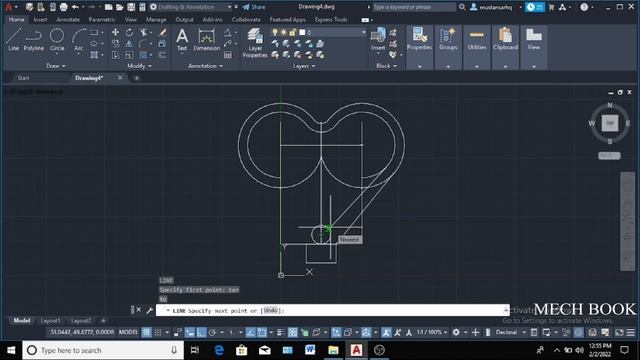Toggle snap mode in status bar
Image resolution: width=640 pixels, height=360 pixels.
click(158, 332)
